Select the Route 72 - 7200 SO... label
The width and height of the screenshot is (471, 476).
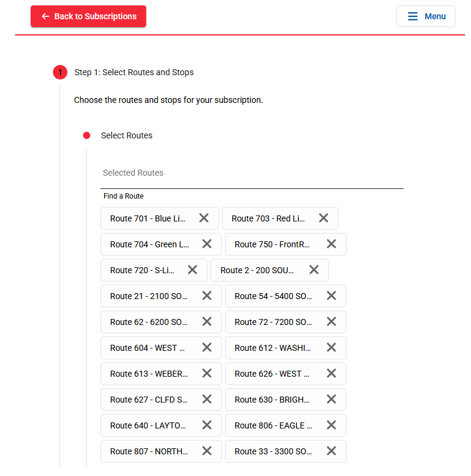[x=274, y=322]
